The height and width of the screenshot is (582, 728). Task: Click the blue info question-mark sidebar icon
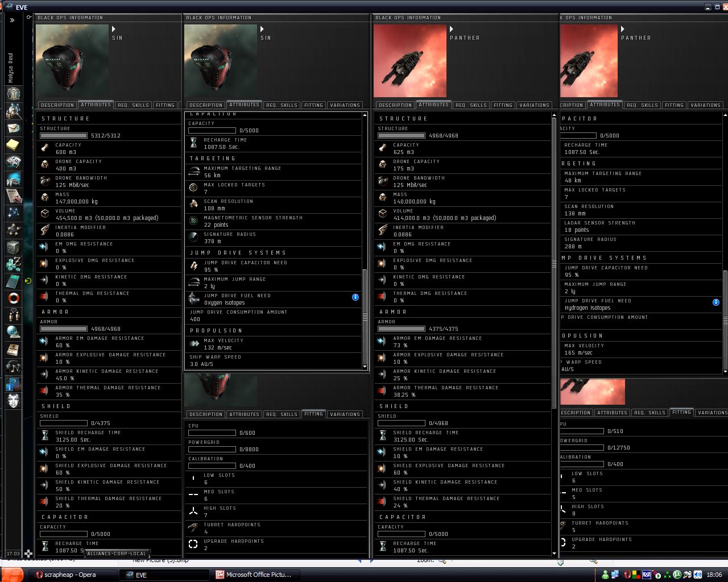(14, 383)
